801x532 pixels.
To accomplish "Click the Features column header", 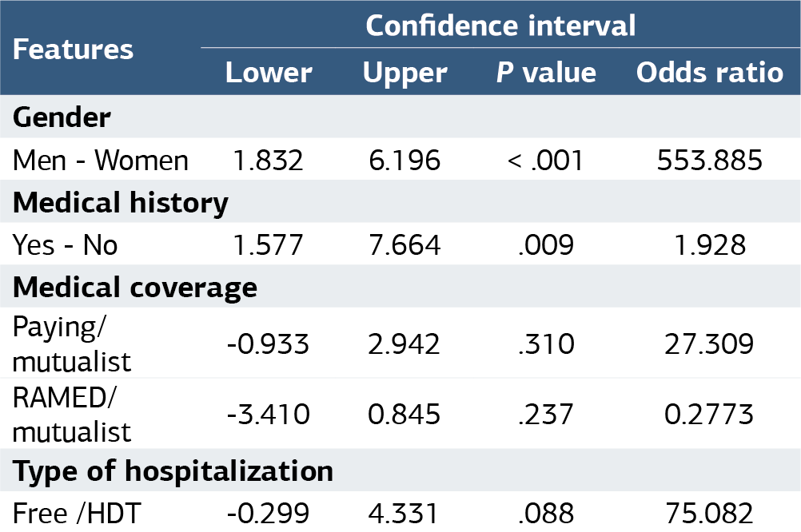I will click(73, 50).
